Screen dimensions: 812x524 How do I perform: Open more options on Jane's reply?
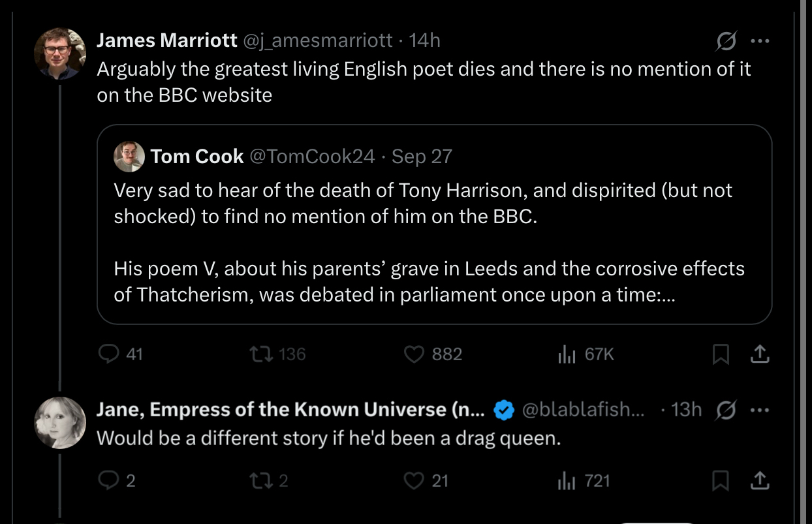[760, 410]
